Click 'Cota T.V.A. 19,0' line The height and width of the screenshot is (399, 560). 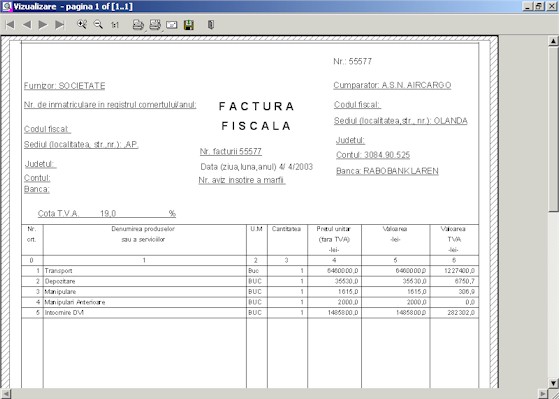tap(107, 214)
